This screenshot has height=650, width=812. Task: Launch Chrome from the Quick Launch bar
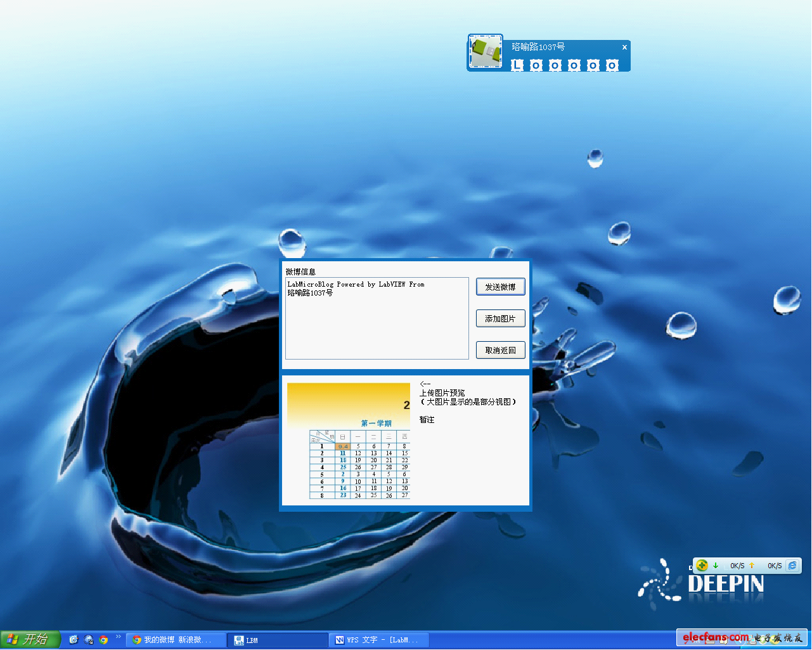[103, 640]
